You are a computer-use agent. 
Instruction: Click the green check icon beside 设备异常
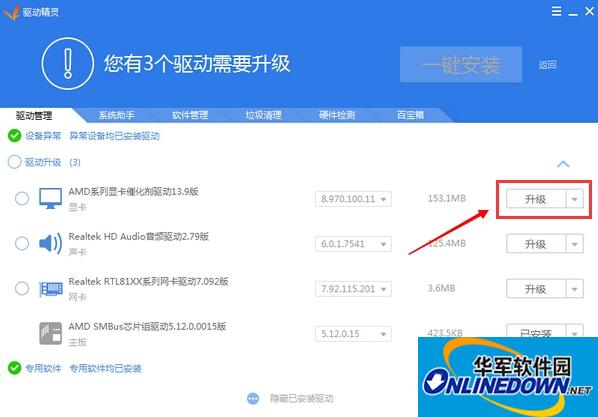pos(14,135)
